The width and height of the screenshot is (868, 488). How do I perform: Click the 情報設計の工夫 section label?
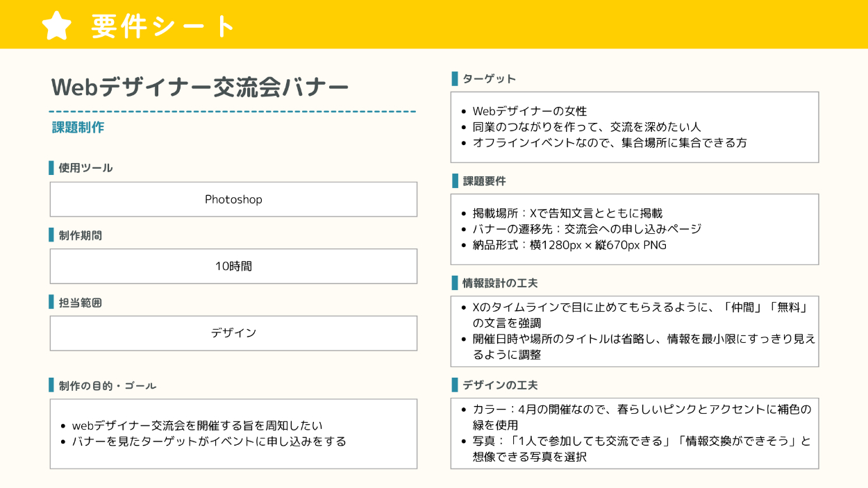point(499,283)
